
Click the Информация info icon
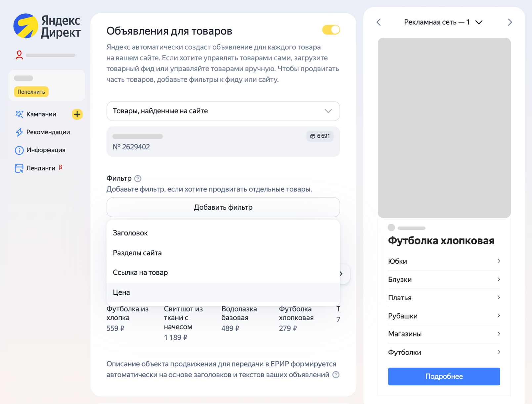(x=19, y=150)
